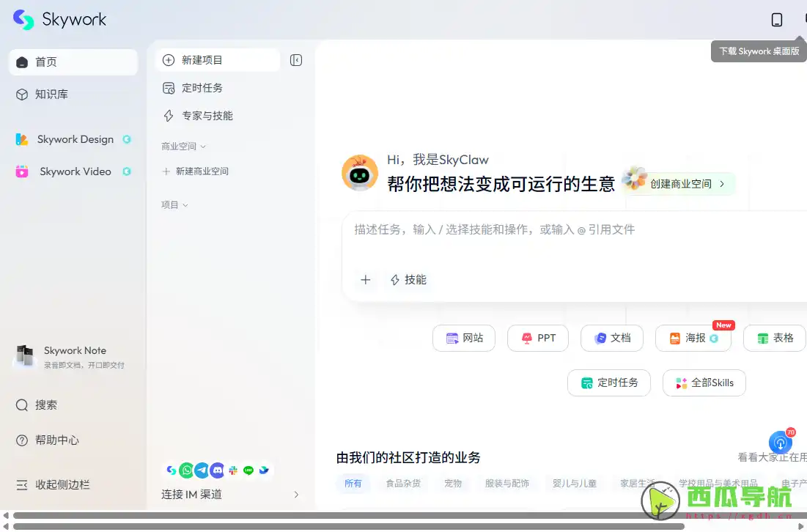The width and height of the screenshot is (807, 532).
Task: Click the Skywork channel icon in IM row
Action: click(x=172, y=470)
